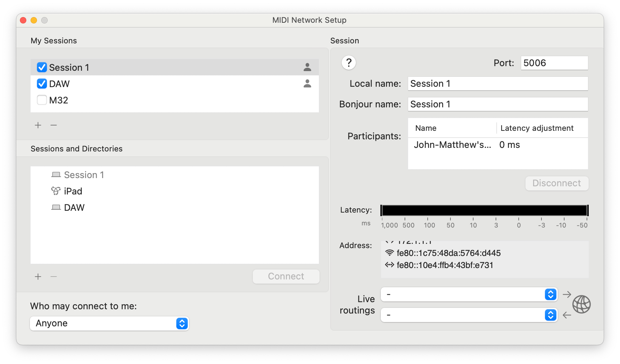Open the Who may connect to me dropdown

(109, 323)
